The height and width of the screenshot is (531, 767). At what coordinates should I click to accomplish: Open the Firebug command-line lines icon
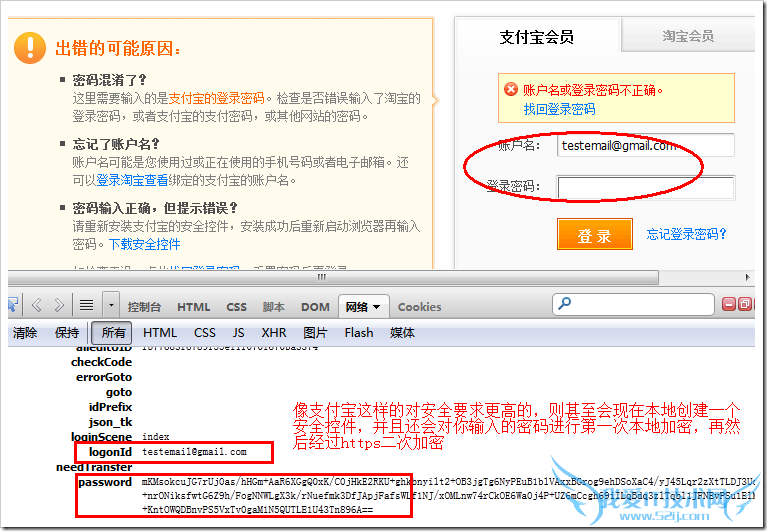[87, 306]
